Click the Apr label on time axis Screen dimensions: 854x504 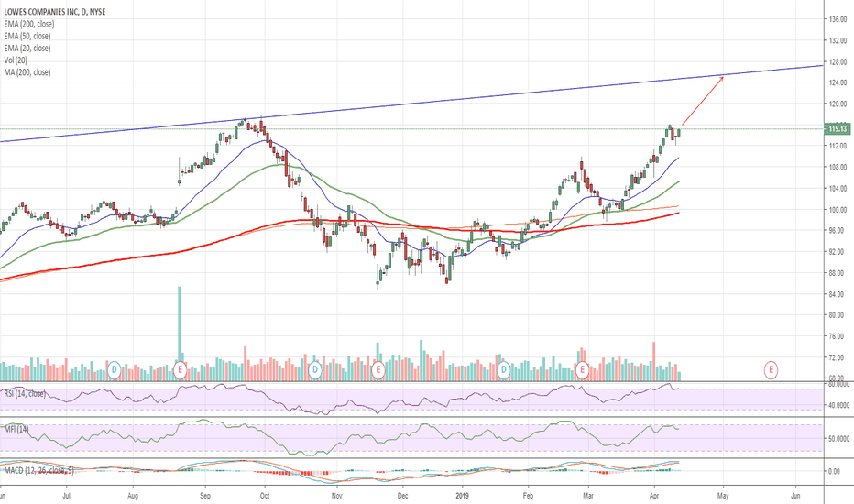click(654, 495)
